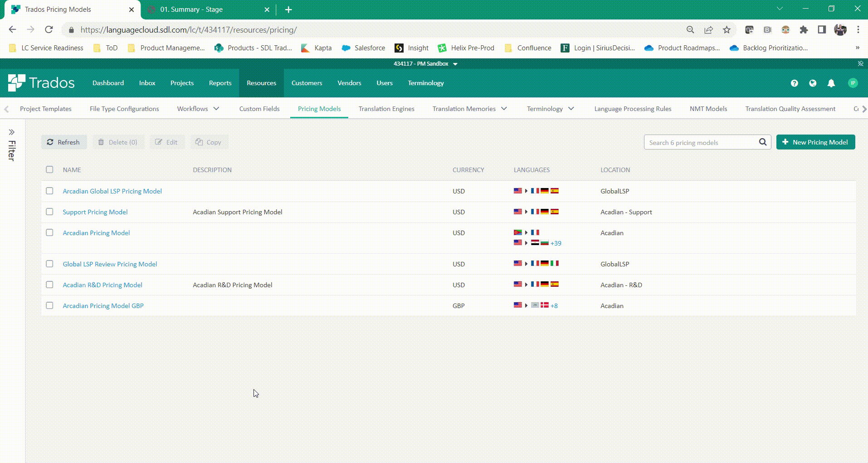Sort by the NAME column header

click(x=72, y=170)
